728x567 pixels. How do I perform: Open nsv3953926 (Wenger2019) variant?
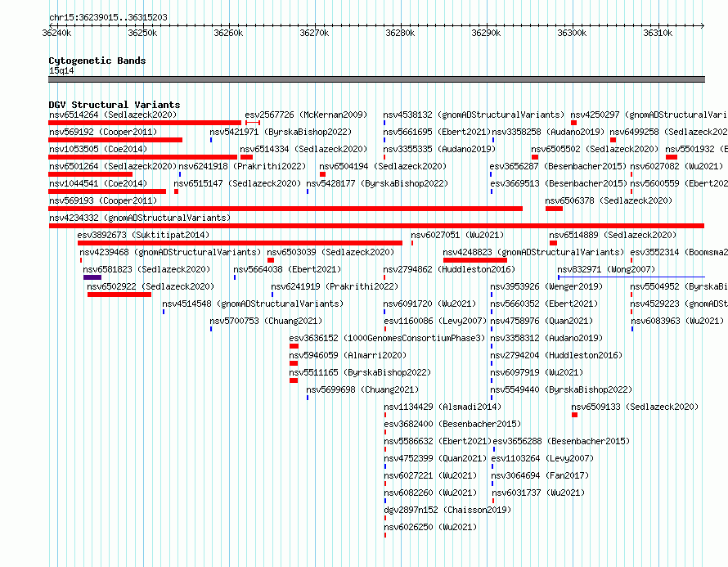click(546, 286)
